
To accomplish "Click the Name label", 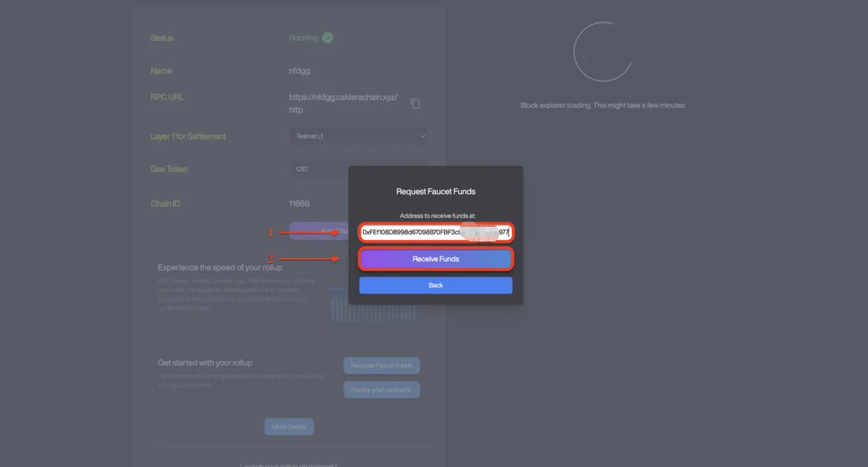I will [161, 71].
